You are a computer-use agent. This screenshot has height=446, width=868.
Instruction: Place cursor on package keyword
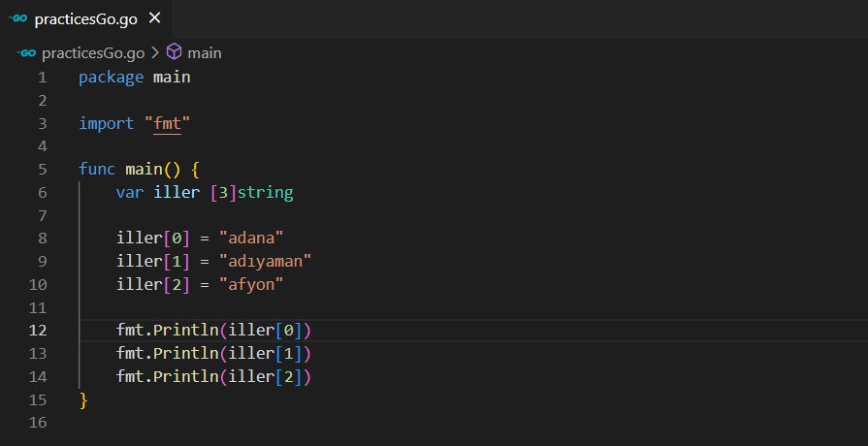(x=111, y=78)
